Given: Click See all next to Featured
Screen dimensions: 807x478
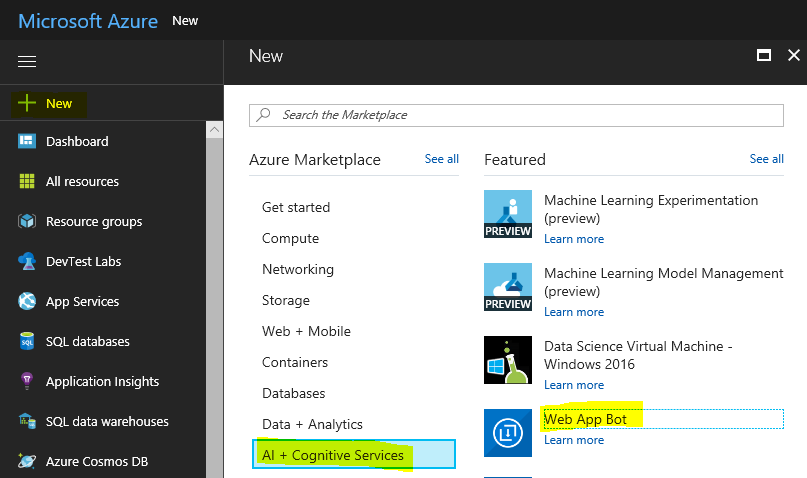Looking at the screenshot, I should [766, 159].
